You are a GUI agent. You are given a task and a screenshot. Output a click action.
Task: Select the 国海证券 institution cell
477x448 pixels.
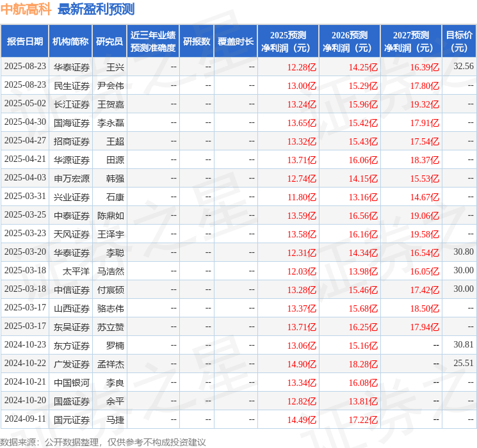click(x=72, y=123)
